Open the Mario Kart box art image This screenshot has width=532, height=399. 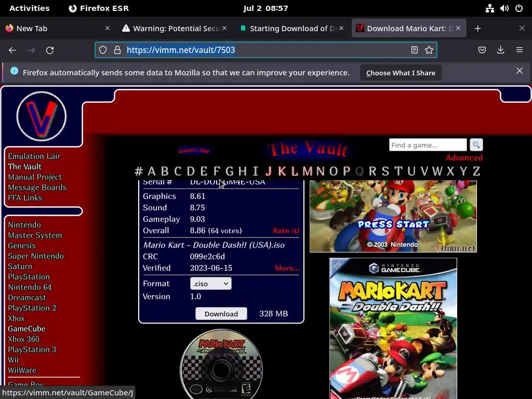click(393, 328)
